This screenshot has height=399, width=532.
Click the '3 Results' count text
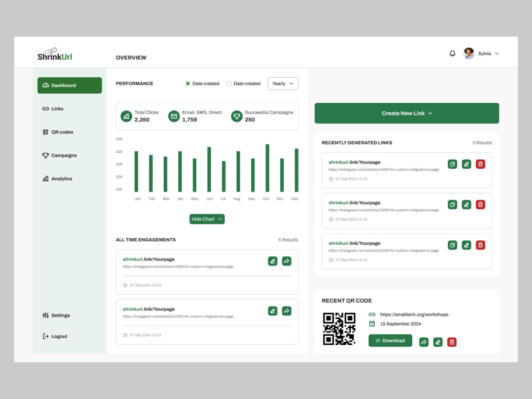click(482, 143)
